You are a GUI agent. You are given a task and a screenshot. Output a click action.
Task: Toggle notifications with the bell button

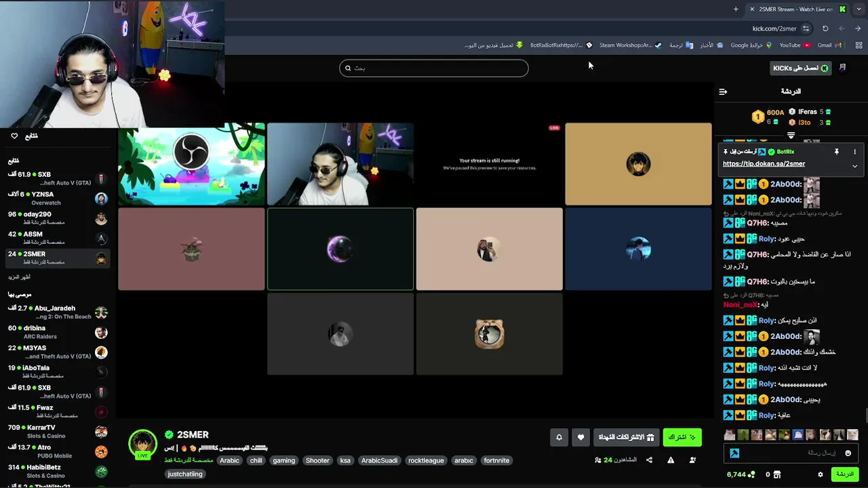click(559, 437)
